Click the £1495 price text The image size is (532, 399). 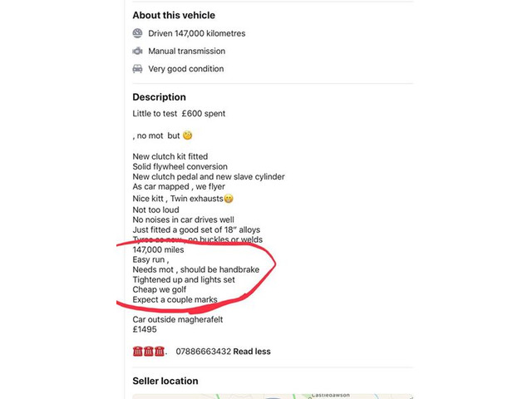(x=145, y=329)
